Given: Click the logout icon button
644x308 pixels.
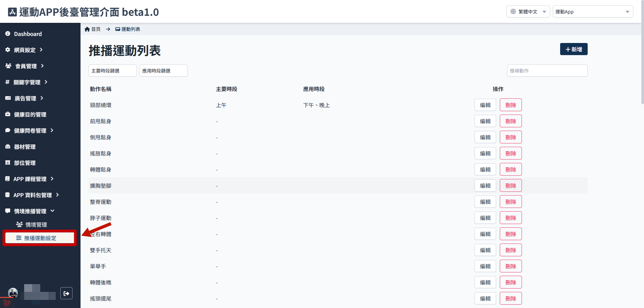Looking at the screenshot, I should click(x=66, y=293).
